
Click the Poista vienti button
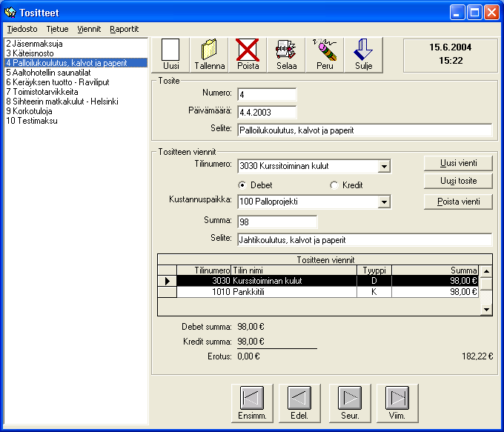pos(458,202)
